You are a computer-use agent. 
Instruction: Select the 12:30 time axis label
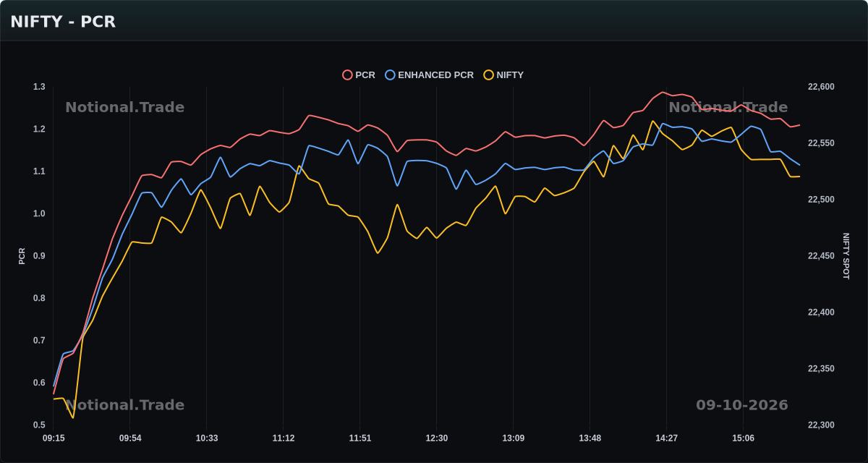(x=437, y=438)
